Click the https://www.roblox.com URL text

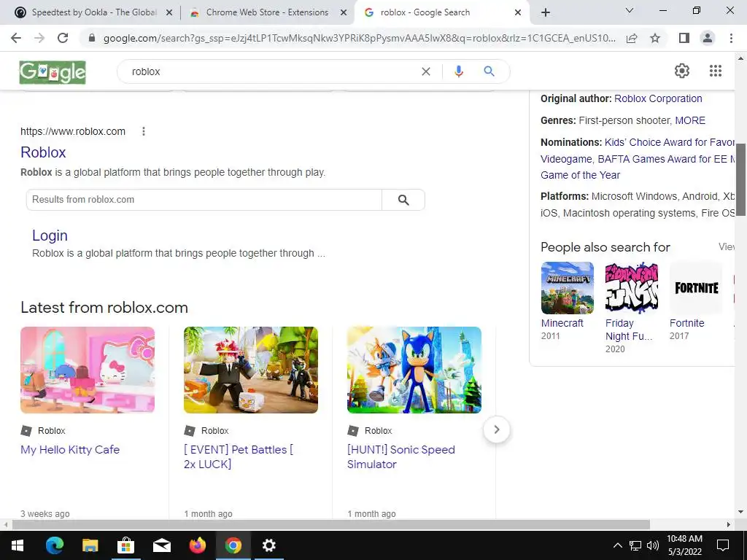click(73, 131)
